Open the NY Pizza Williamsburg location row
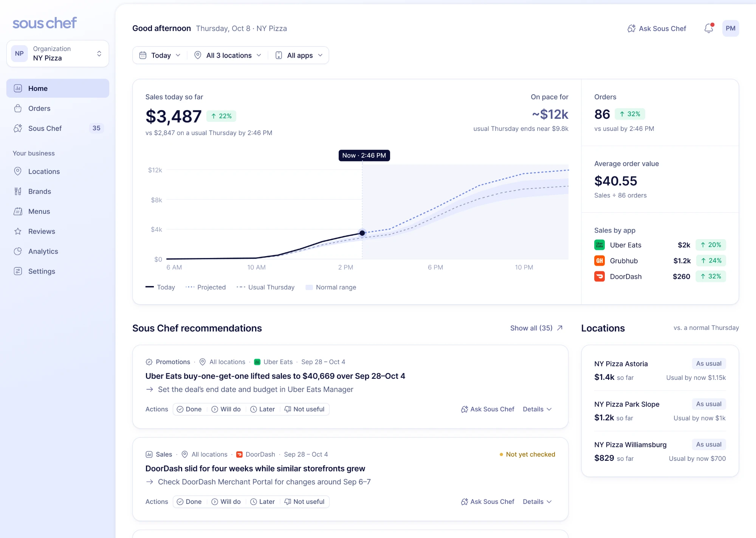756x538 pixels. coord(660,451)
